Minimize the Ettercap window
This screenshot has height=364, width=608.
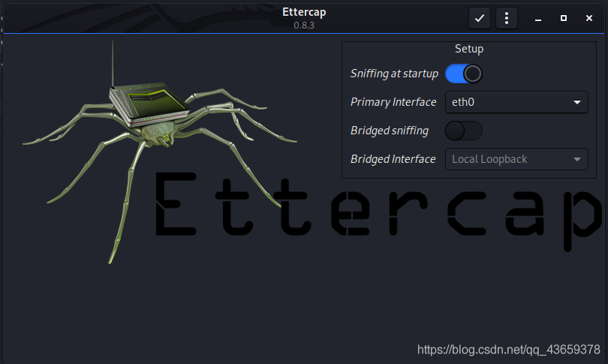(x=537, y=18)
